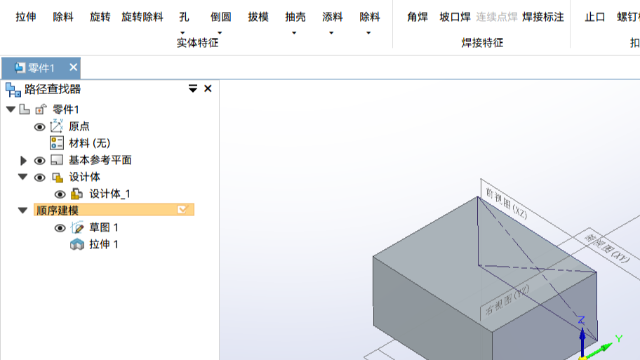This screenshot has width=640, height=360.
Task: Open the dropdown under 孔
Action: click(x=182, y=33)
